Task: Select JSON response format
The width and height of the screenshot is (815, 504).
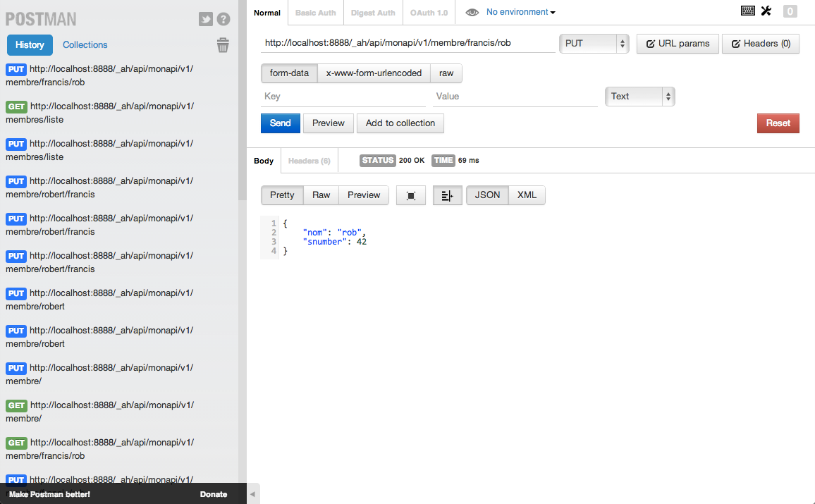Action: 487,195
